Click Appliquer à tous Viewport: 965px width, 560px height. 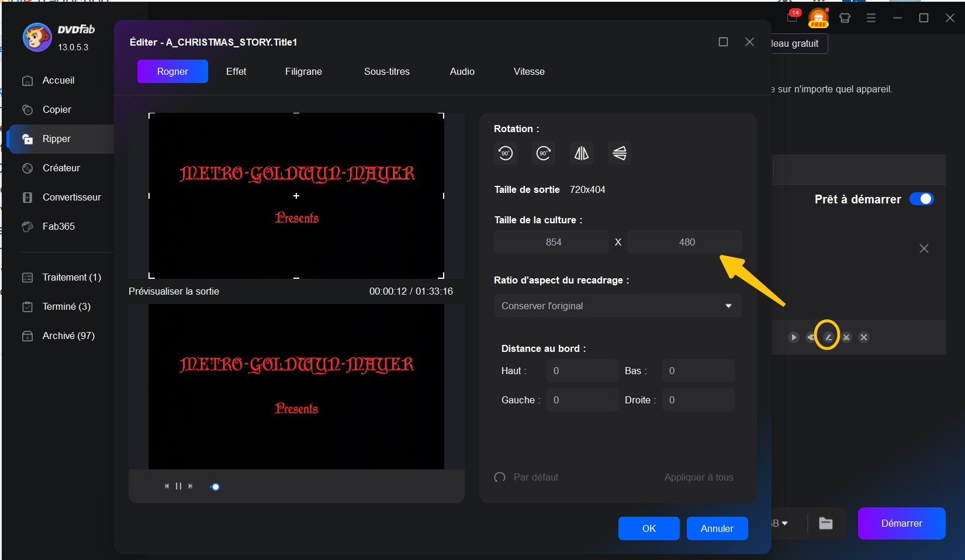(x=698, y=477)
